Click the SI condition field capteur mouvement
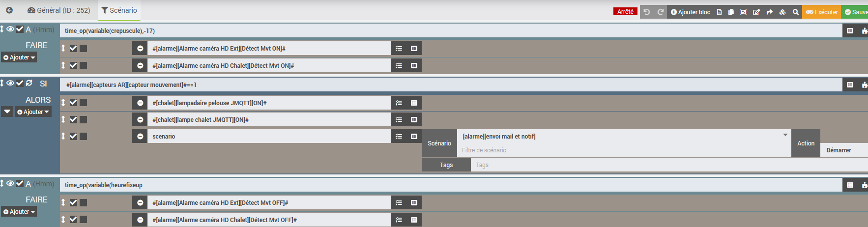 (442, 85)
